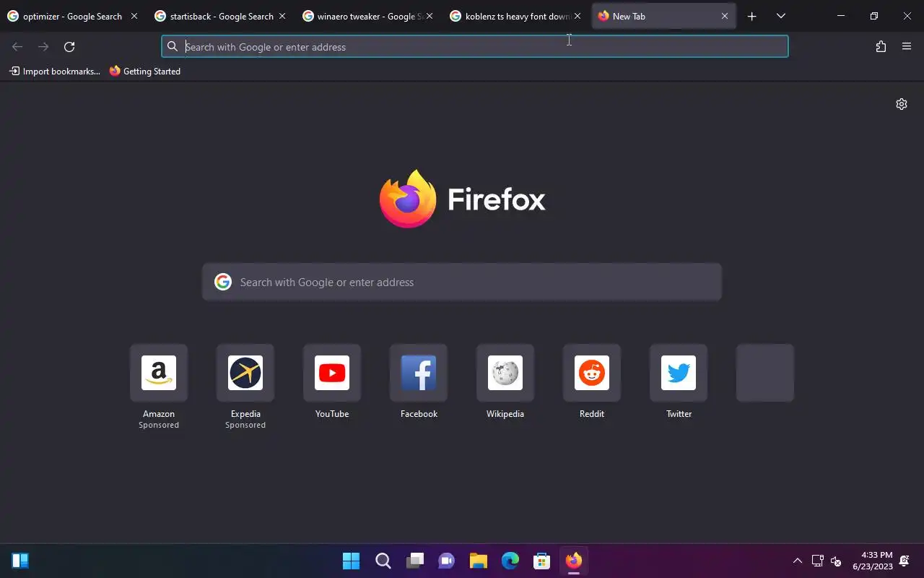Open the Facebook shortcut tile

pos(419,373)
